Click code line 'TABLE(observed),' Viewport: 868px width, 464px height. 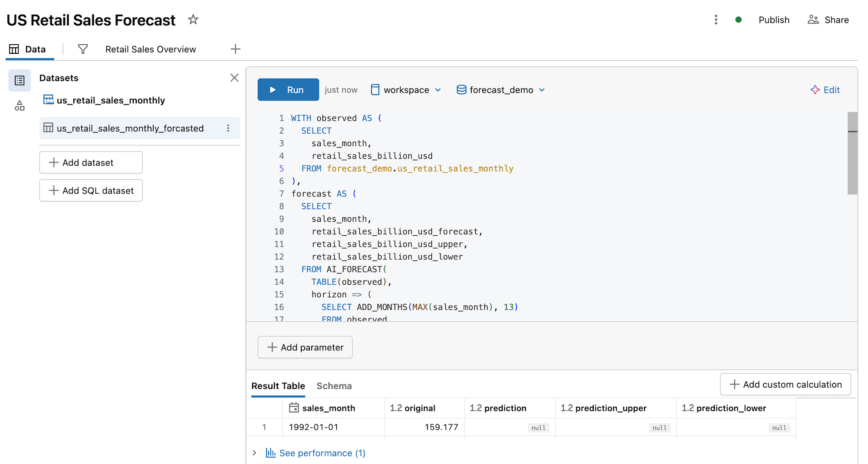(x=352, y=282)
